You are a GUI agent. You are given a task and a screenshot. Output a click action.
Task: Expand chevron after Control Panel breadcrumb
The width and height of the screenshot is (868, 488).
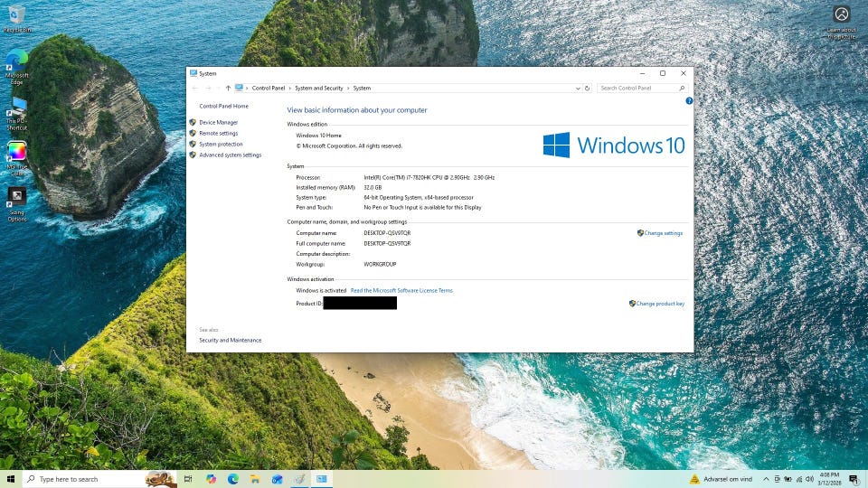pos(289,88)
